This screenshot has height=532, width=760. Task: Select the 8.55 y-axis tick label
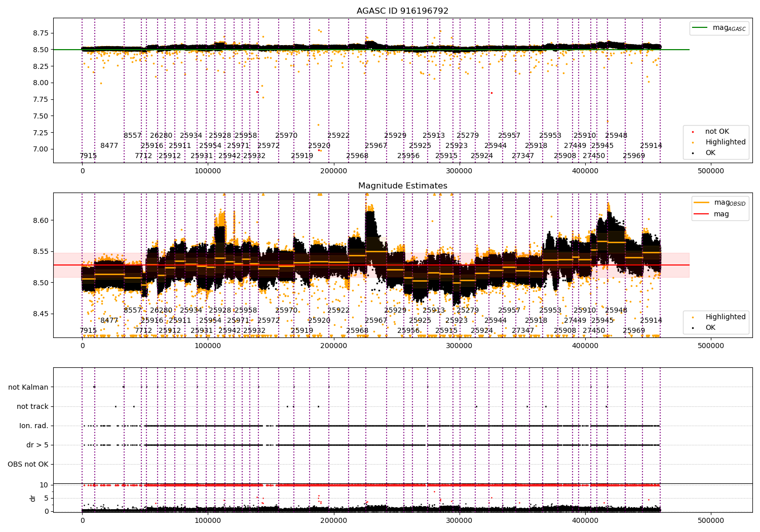tap(41, 251)
